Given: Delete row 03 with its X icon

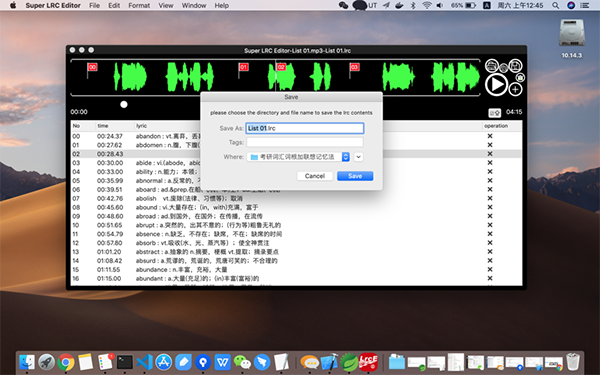Looking at the screenshot, I should 490,163.
